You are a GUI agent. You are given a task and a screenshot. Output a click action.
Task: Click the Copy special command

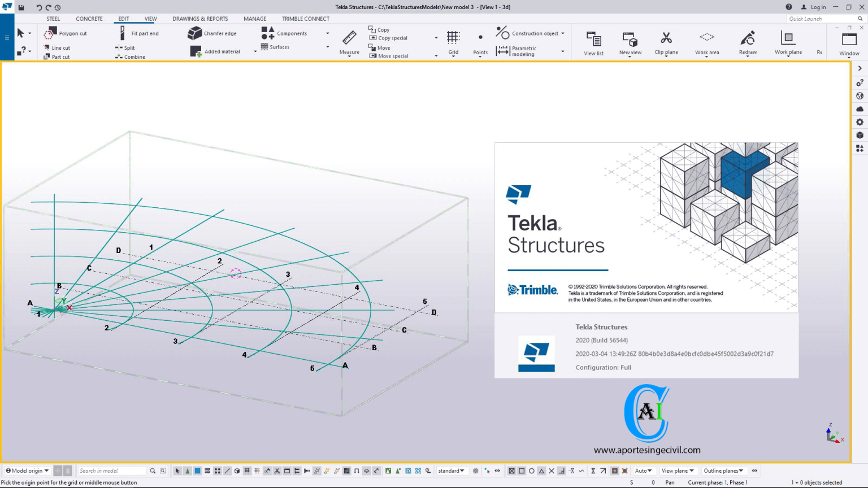click(388, 38)
